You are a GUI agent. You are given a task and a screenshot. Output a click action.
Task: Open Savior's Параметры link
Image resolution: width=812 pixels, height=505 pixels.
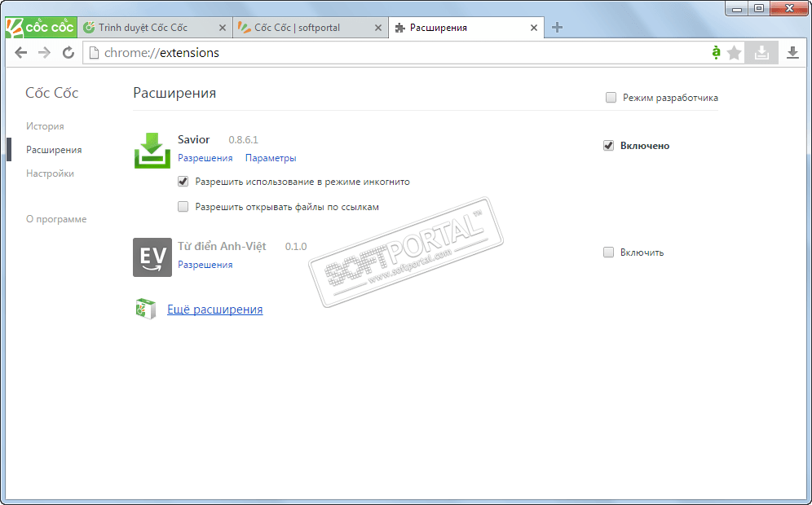[271, 158]
